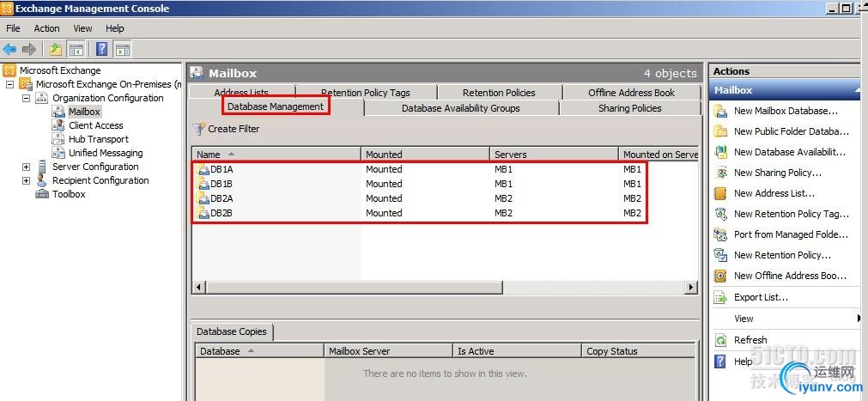Sort the list by Name column
The image size is (868, 401).
tap(276, 154)
